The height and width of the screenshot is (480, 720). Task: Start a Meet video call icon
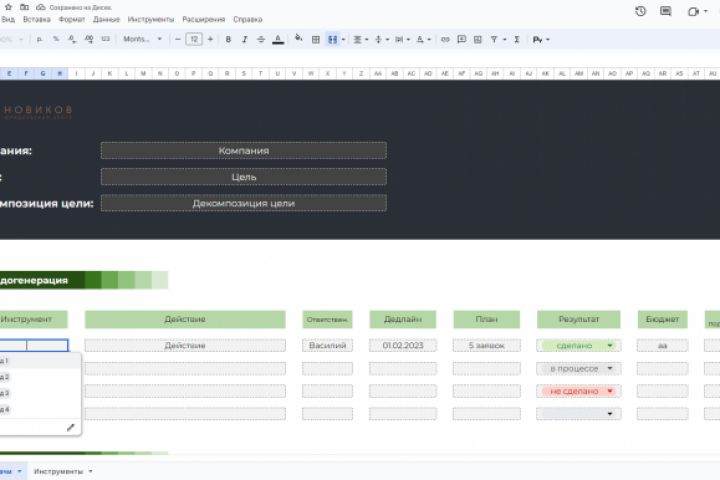693,11
